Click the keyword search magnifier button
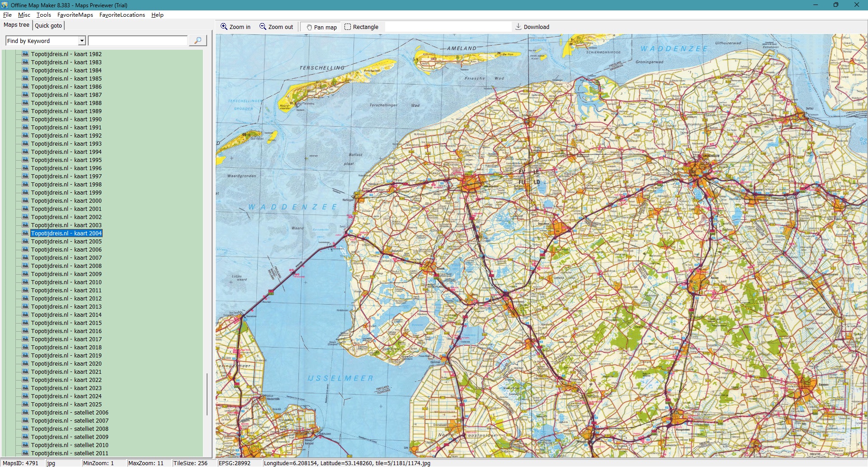The width and height of the screenshot is (868, 467). click(x=198, y=41)
